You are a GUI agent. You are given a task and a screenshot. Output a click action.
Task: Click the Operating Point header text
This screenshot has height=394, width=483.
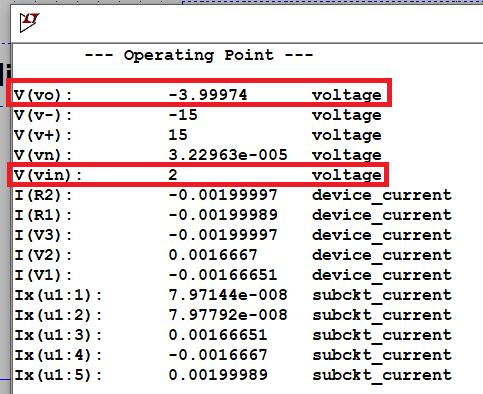[199, 55]
